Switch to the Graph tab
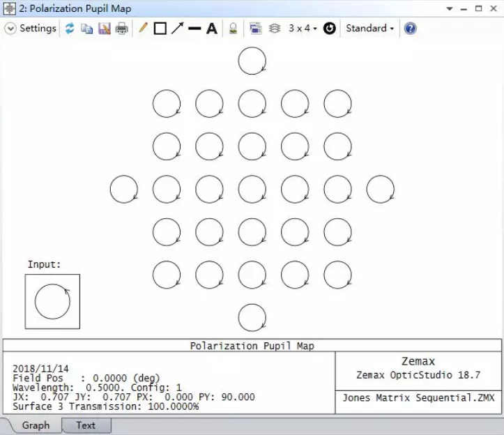Screen dimensions: 504x435 [x=36, y=425]
